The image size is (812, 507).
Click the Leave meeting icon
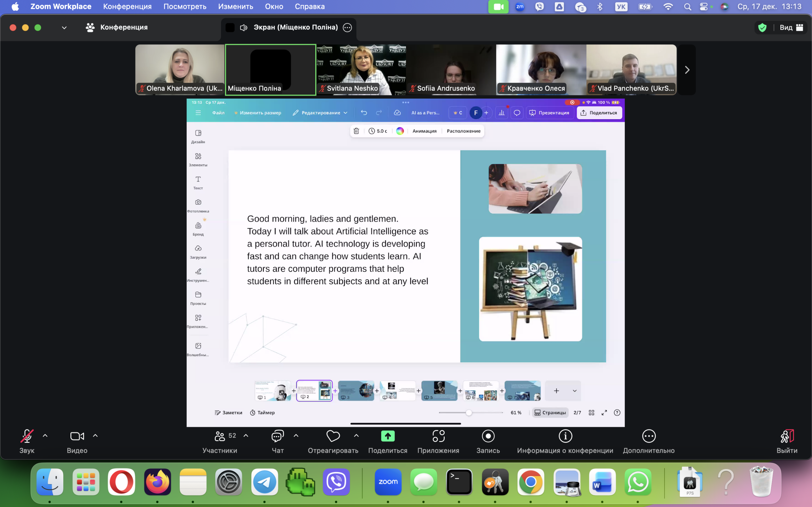pyautogui.click(x=787, y=436)
